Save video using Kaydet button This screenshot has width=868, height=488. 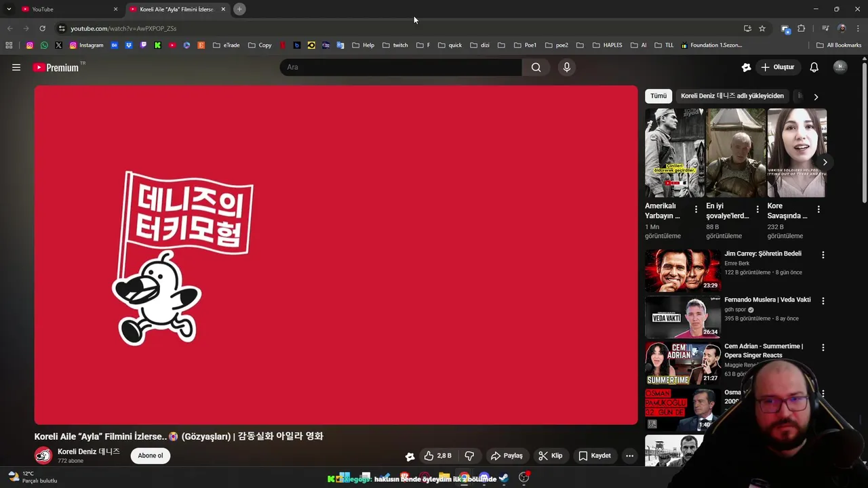pyautogui.click(x=595, y=455)
